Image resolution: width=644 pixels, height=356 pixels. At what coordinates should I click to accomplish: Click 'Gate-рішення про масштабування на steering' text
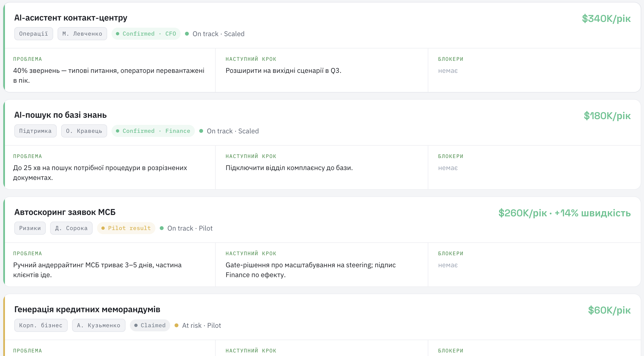[x=299, y=265]
